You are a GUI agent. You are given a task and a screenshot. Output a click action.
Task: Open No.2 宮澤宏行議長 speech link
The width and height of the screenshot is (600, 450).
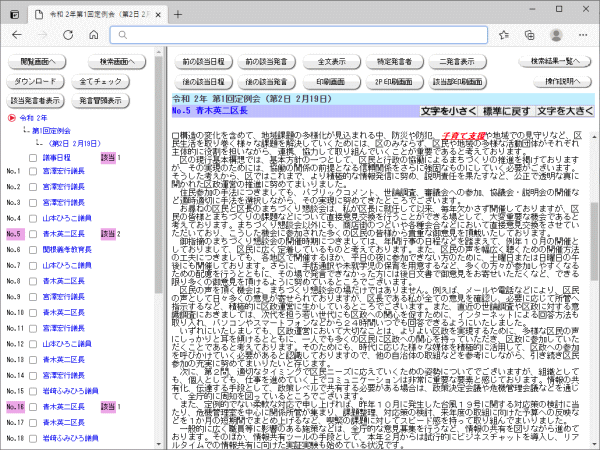(x=64, y=187)
